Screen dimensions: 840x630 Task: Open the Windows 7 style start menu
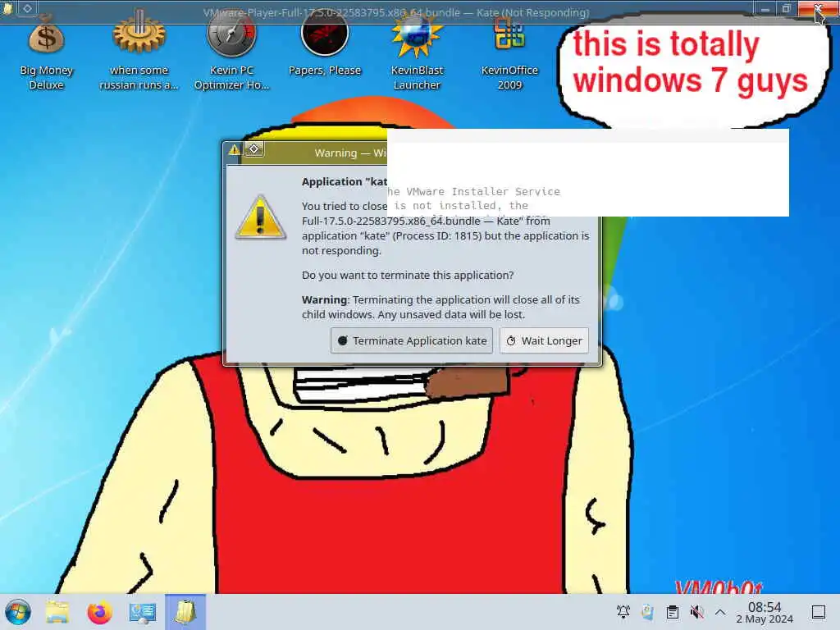pos(18,612)
